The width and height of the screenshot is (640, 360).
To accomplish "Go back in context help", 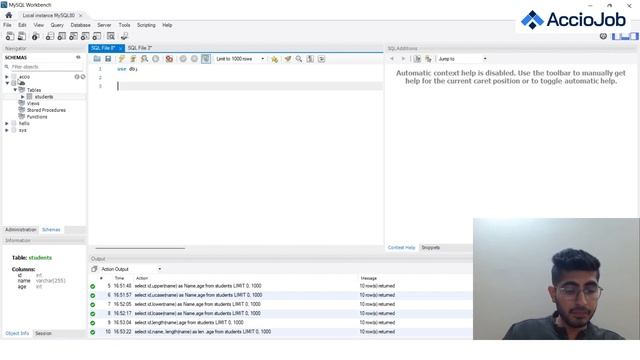I will click(x=392, y=59).
